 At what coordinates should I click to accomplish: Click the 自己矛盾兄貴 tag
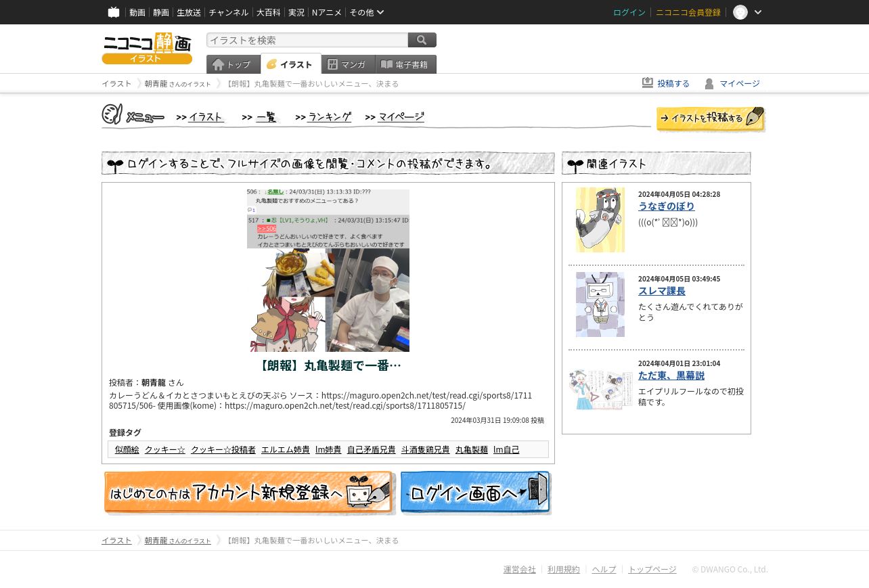click(x=372, y=449)
